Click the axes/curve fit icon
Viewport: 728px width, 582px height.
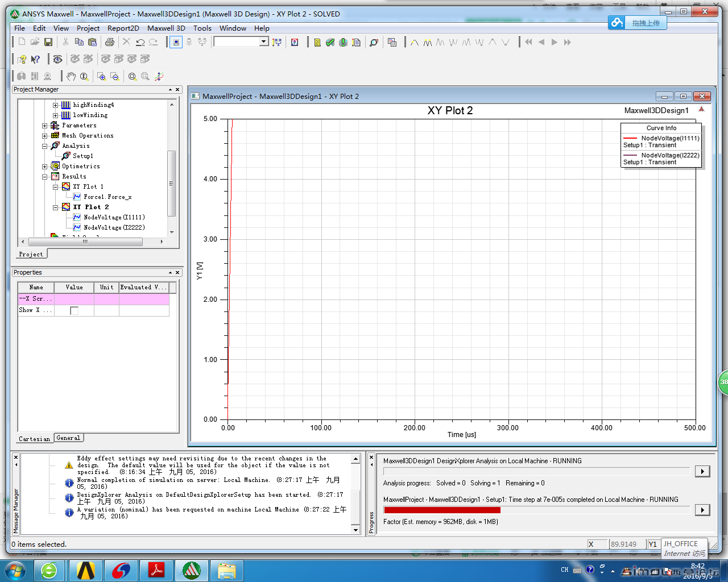coord(159,76)
